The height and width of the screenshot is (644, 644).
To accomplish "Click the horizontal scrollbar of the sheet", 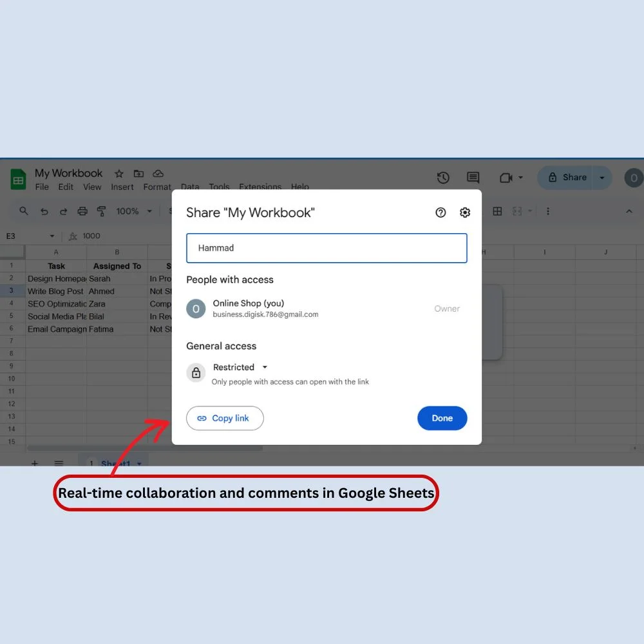I will [144, 448].
